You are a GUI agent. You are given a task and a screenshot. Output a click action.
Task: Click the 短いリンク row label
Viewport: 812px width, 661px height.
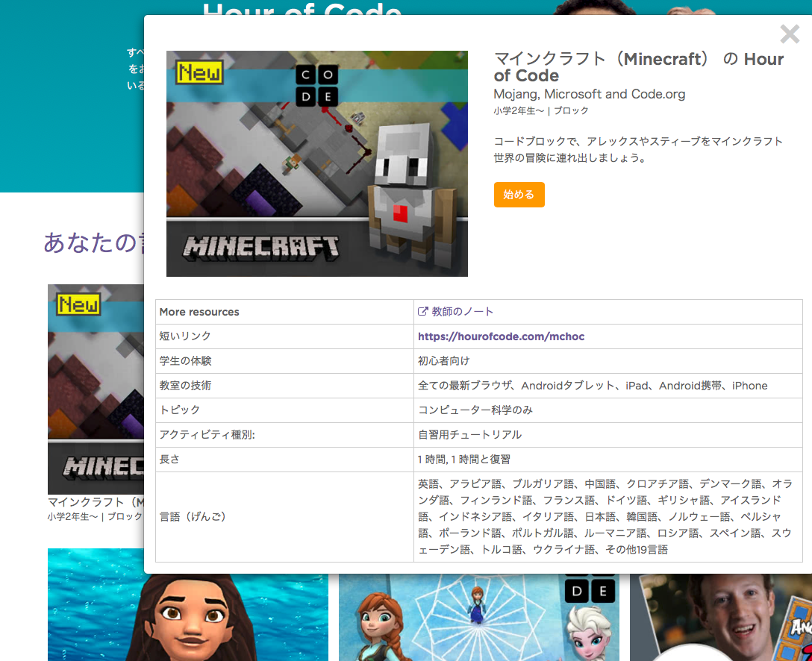coord(185,336)
